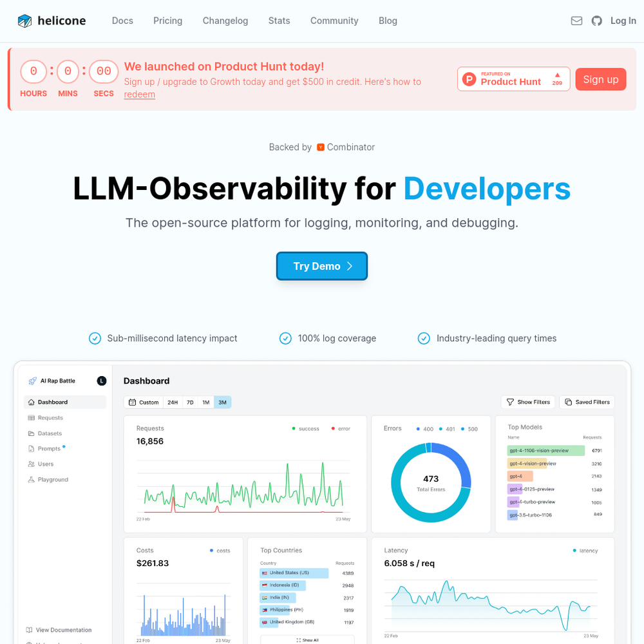This screenshot has width=644, height=644.
Task: Toggle the 401 errors legend item
Action: 447,429
